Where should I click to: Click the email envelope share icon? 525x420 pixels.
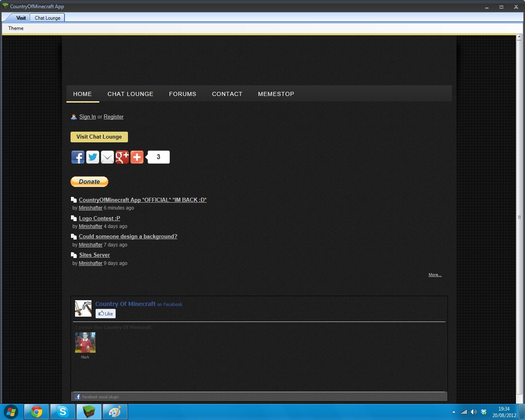pyautogui.click(x=107, y=157)
